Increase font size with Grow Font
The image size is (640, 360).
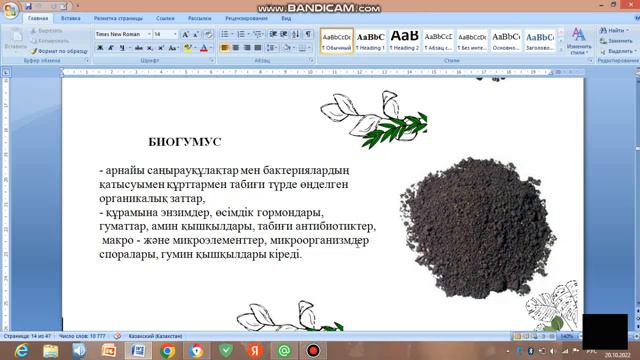coord(185,34)
